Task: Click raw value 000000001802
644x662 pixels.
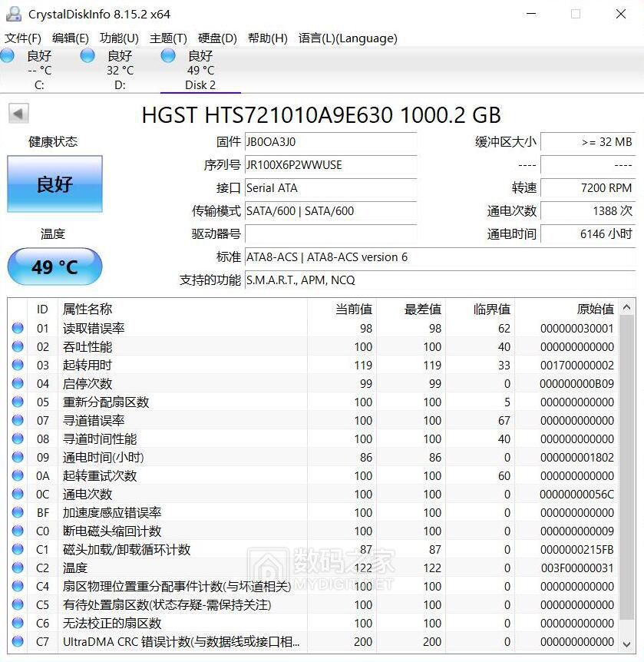Action: click(x=577, y=457)
